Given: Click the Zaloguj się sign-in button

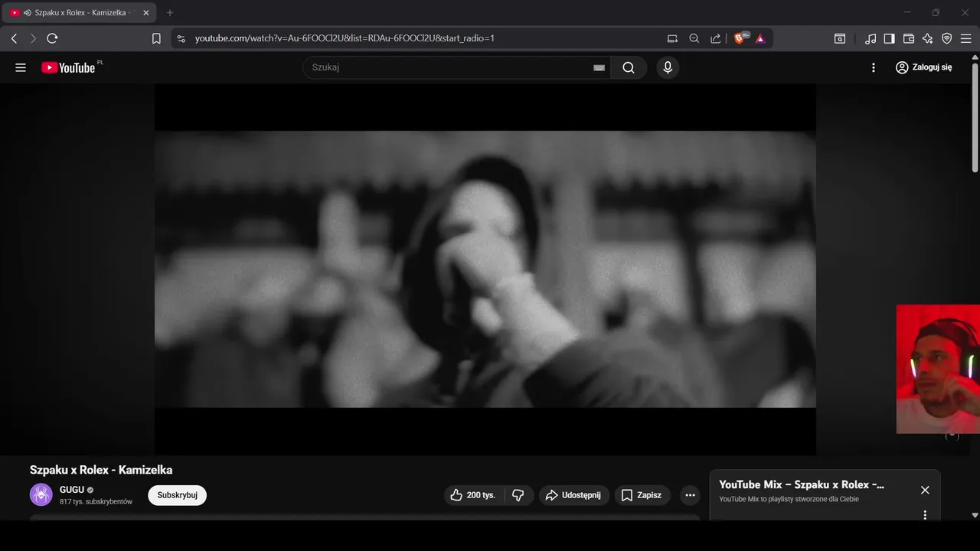Looking at the screenshot, I should (924, 67).
